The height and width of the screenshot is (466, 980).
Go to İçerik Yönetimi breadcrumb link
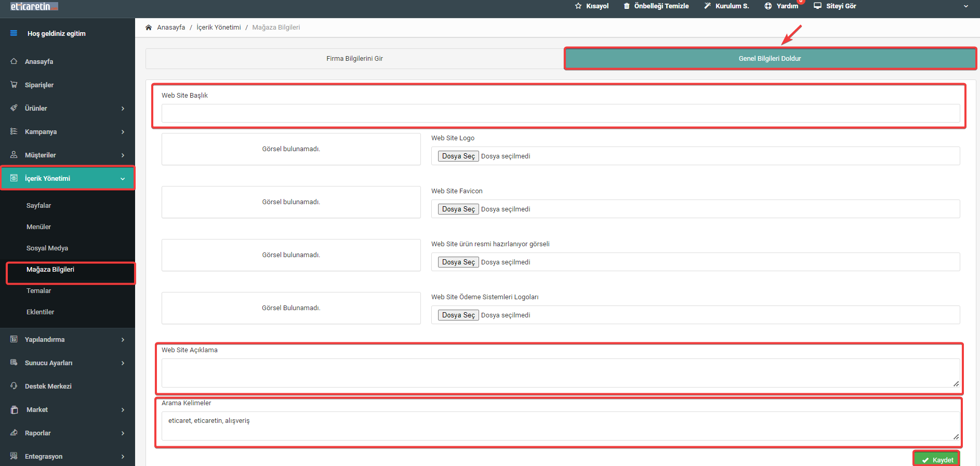[219, 28]
